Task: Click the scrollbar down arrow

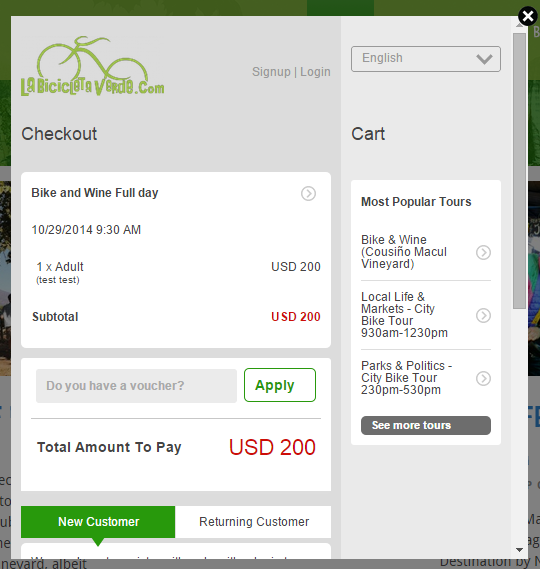Action: coord(520,550)
